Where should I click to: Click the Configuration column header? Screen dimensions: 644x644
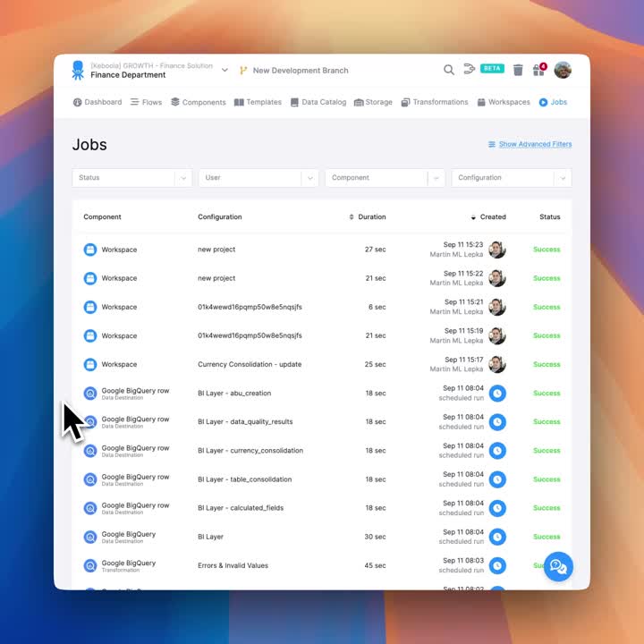220,216
